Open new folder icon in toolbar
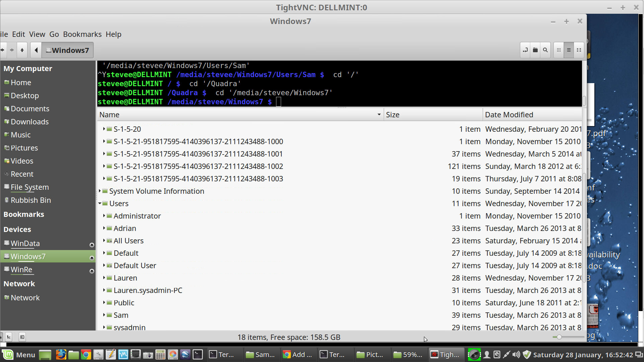This screenshot has height=362, width=644. (535, 50)
